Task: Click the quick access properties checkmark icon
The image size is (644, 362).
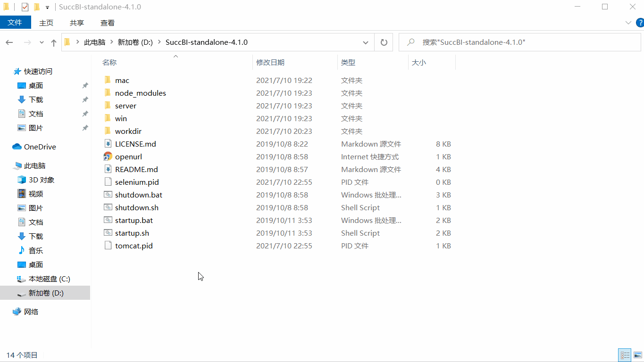Action: 25,7
